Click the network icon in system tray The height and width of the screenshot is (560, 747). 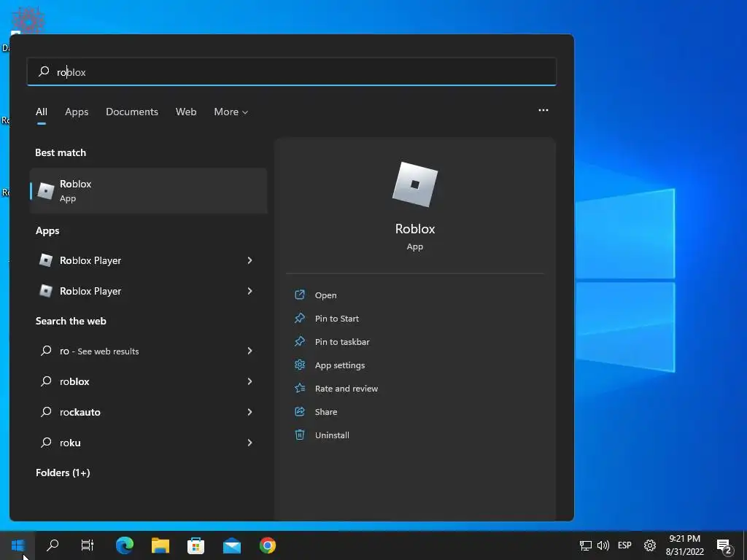pos(586,545)
